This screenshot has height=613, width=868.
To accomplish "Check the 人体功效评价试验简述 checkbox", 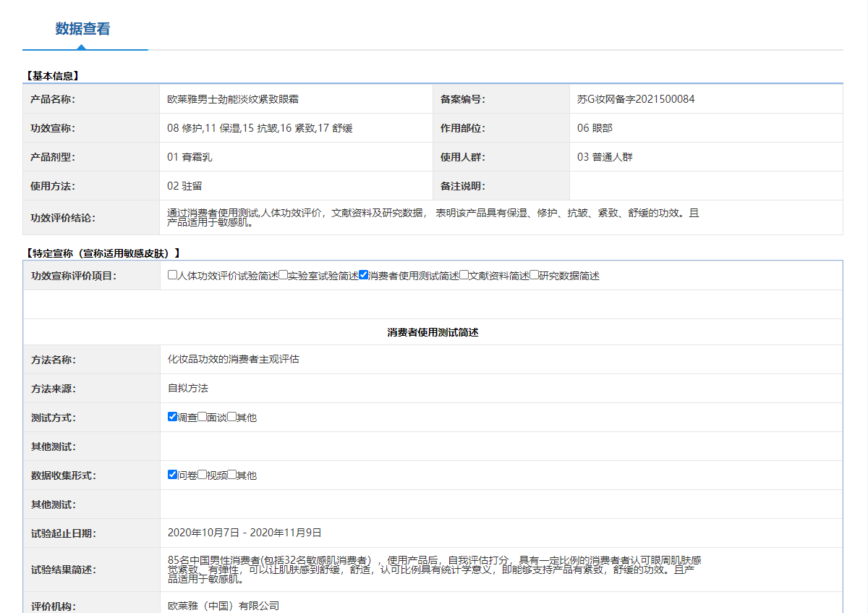I will [x=172, y=275].
